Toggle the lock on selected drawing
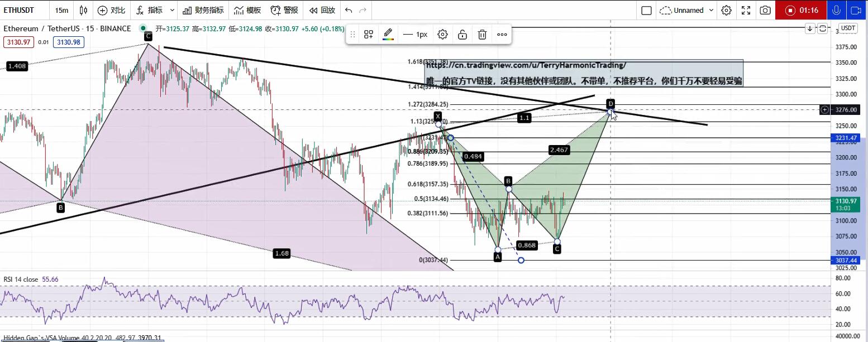868x342 pixels. pyautogui.click(x=462, y=35)
